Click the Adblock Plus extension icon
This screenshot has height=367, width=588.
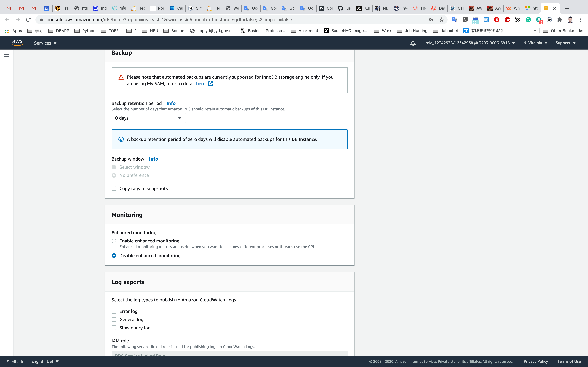[x=507, y=20]
